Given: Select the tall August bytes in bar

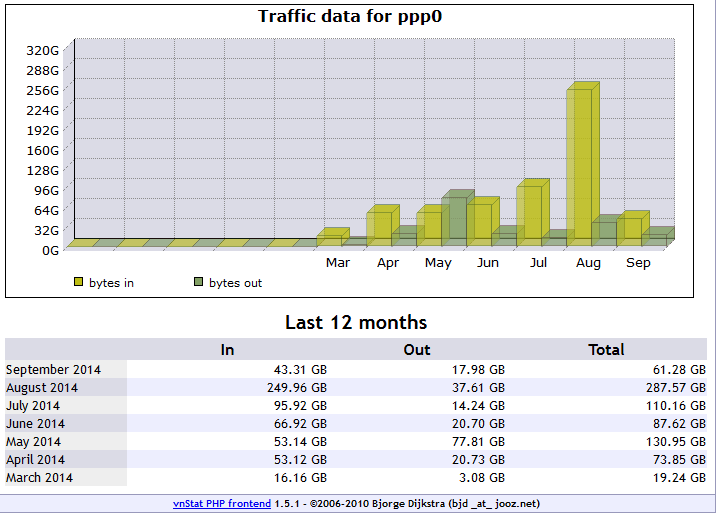Looking at the screenshot, I should click(579, 164).
